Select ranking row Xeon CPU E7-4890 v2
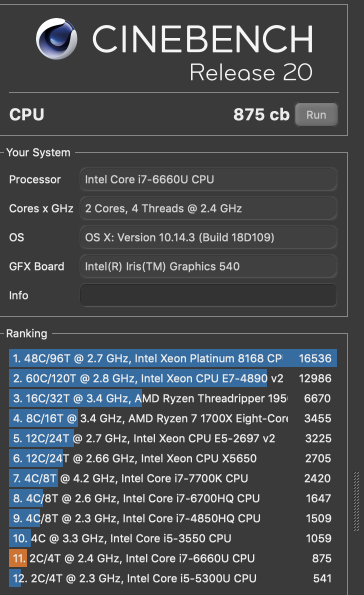364x595 pixels. tap(172, 378)
